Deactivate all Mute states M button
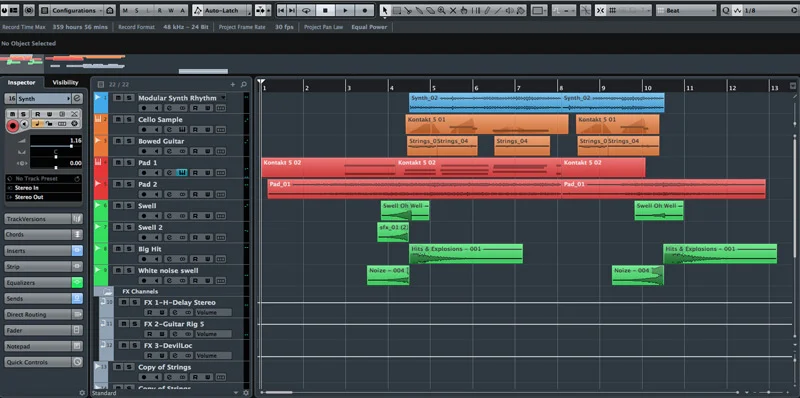 (x=125, y=10)
